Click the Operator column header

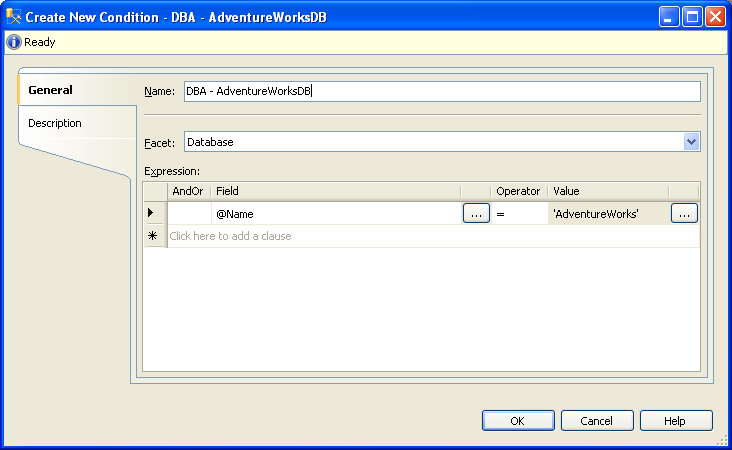tap(519, 191)
